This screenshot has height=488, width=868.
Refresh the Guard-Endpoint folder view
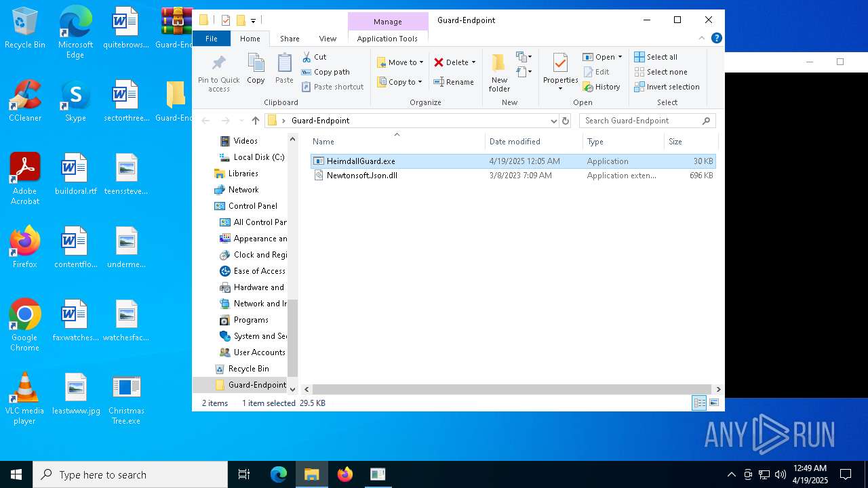(566, 121)
